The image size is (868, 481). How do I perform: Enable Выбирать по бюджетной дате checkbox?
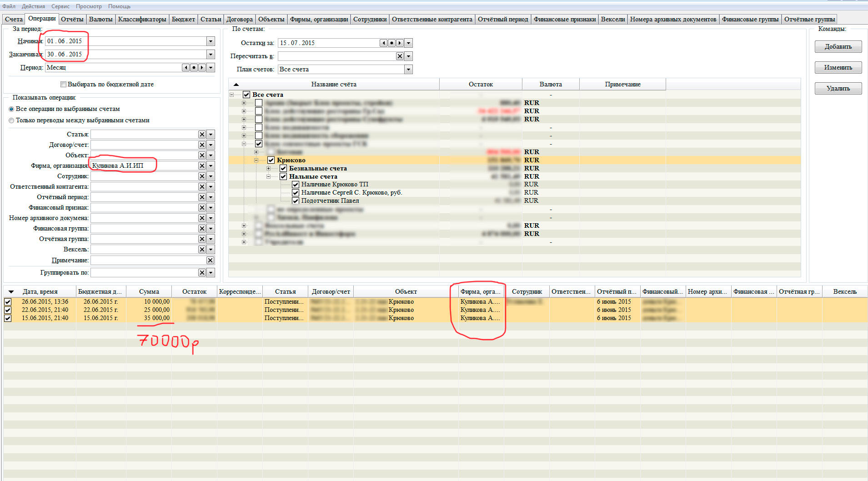point(64,85)
